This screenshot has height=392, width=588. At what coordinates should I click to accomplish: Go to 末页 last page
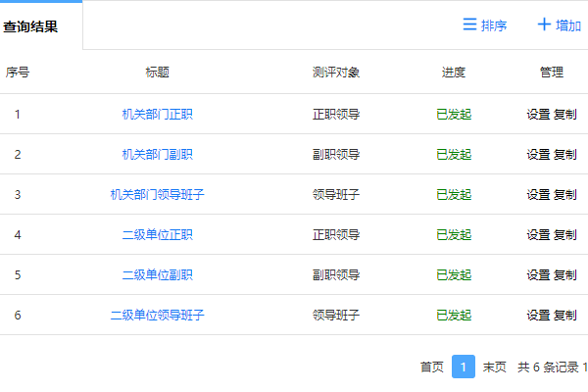[495, 367]
